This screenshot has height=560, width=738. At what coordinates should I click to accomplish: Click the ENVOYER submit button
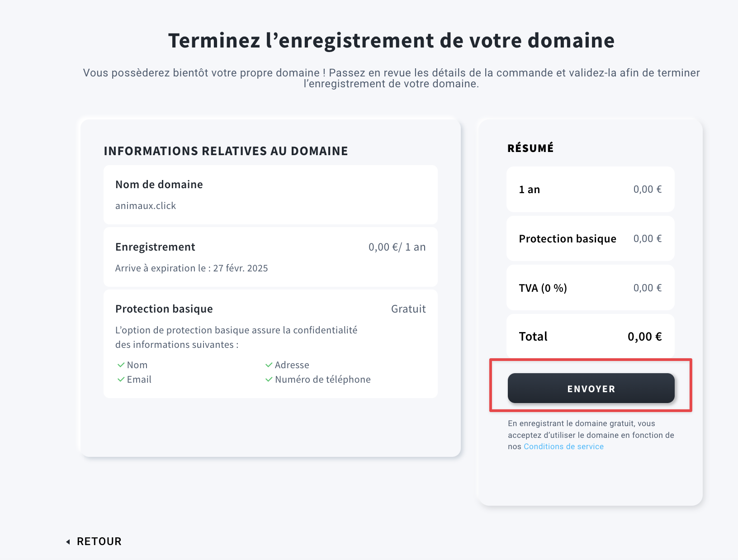coord(591,388)
